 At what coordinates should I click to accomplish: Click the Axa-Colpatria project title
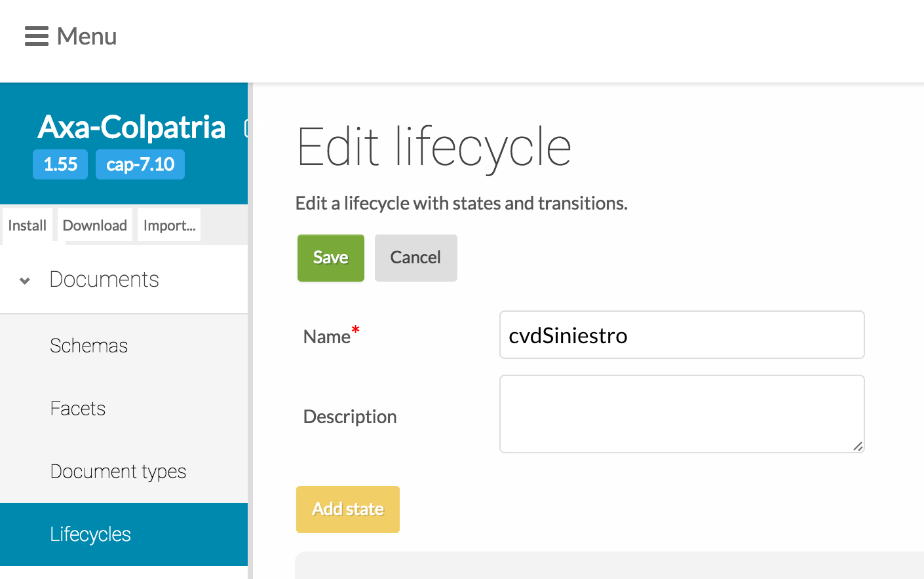(132, 127)
